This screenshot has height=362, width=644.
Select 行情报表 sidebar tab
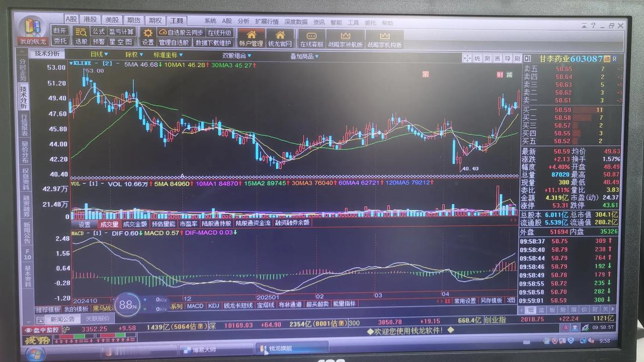(23, 125)
